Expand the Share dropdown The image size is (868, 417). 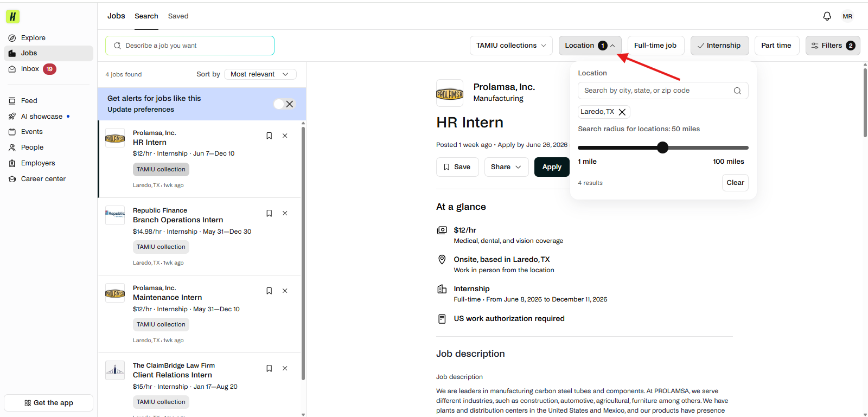point(506,167)
